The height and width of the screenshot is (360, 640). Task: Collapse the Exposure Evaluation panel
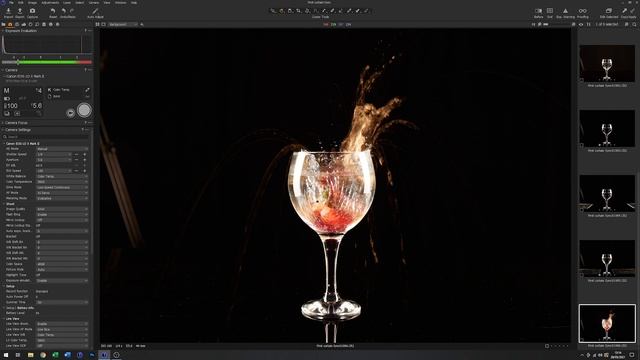[3, 31]
